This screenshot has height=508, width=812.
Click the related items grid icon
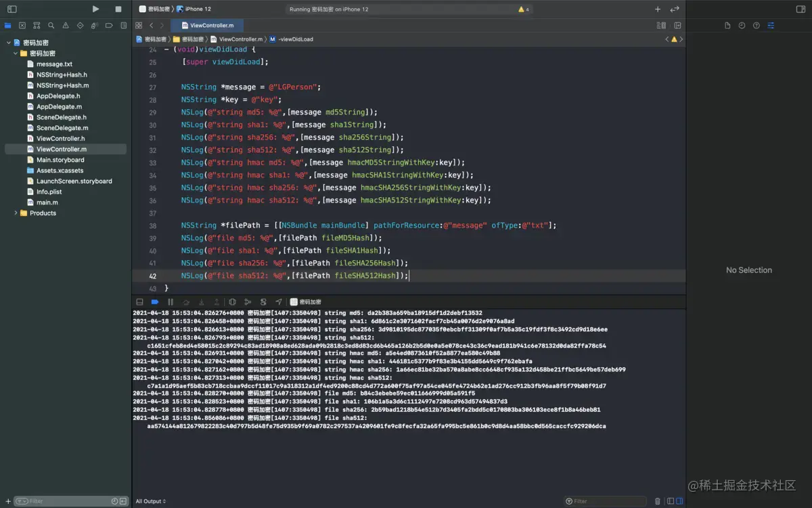click(139, 25)
